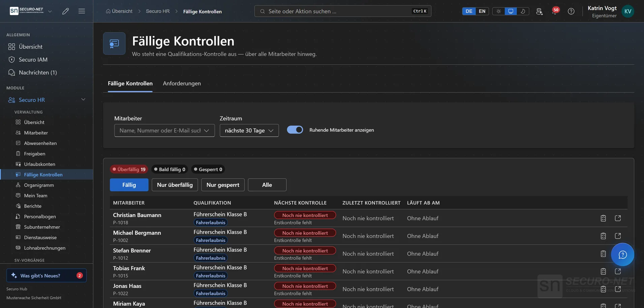The height and width of the screenshot is (308, 644).
Task: Switch the language to EN
Action: (482, 11)
